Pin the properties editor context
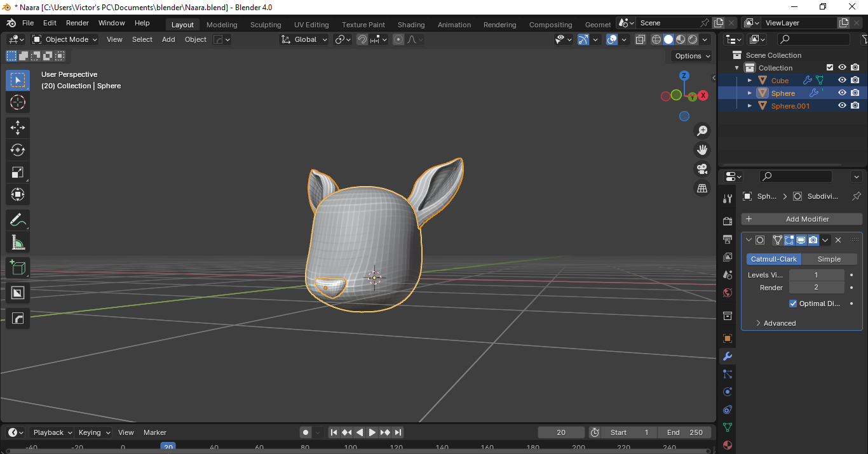This screenshot has width=868, height=454. (x=857, y=196)
